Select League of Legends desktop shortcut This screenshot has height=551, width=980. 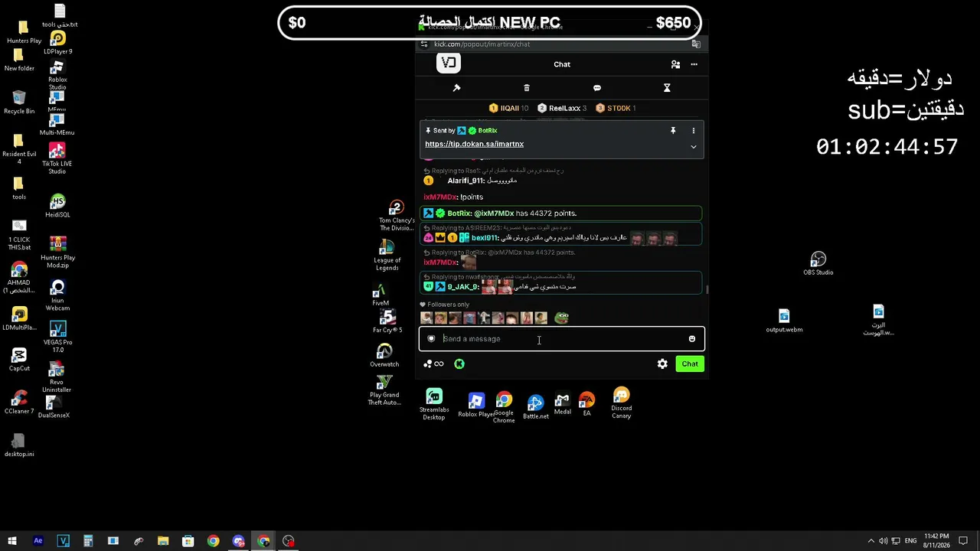click(x=387, y=256)
